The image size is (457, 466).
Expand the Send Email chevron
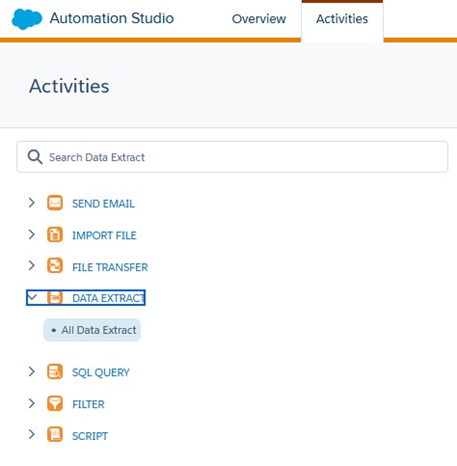click(x=32, y=203)
